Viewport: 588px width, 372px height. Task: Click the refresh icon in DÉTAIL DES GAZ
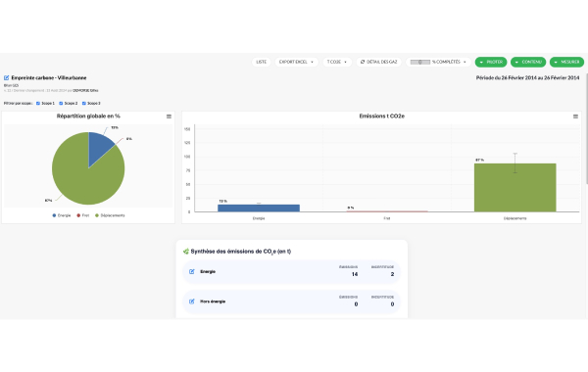[363, 62]
